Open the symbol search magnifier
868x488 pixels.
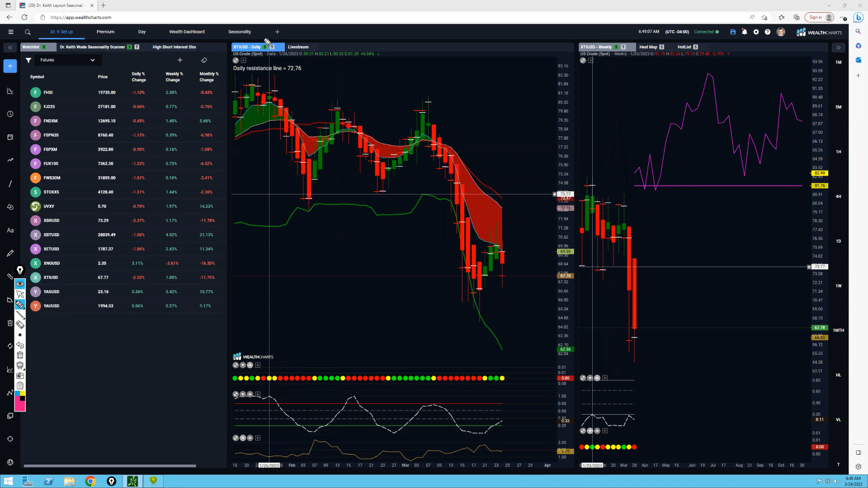click(28, 32)
